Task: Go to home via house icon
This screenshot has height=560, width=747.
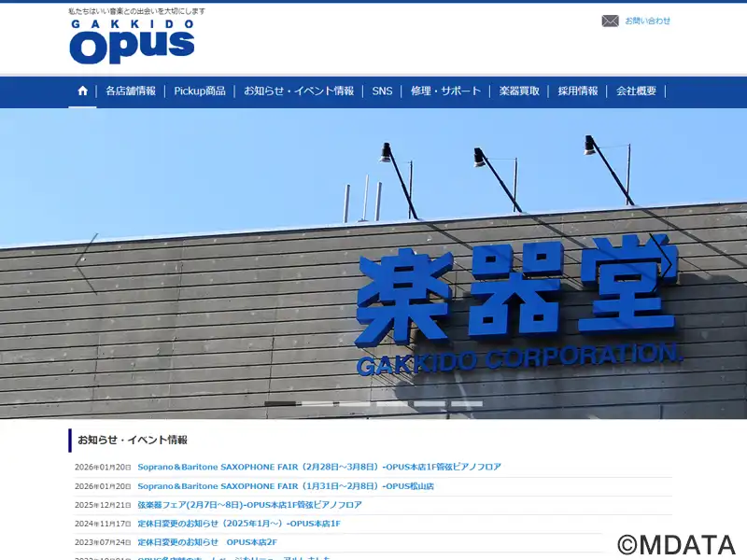Action: click(82, 91)
